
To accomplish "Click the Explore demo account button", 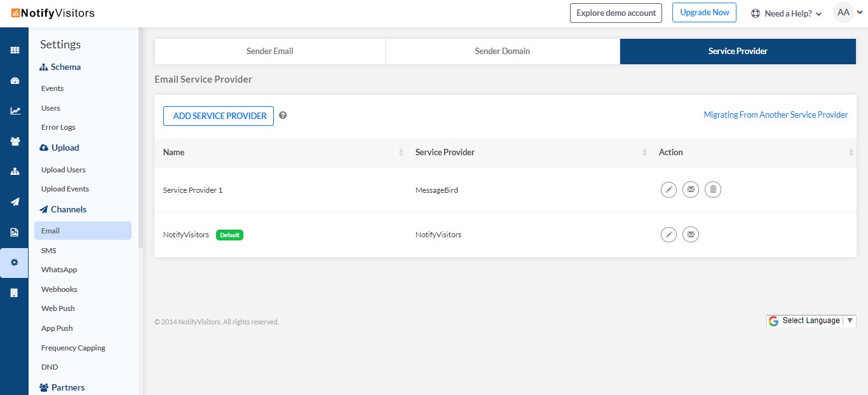I will pyautogui.click(x=616, y=13).
